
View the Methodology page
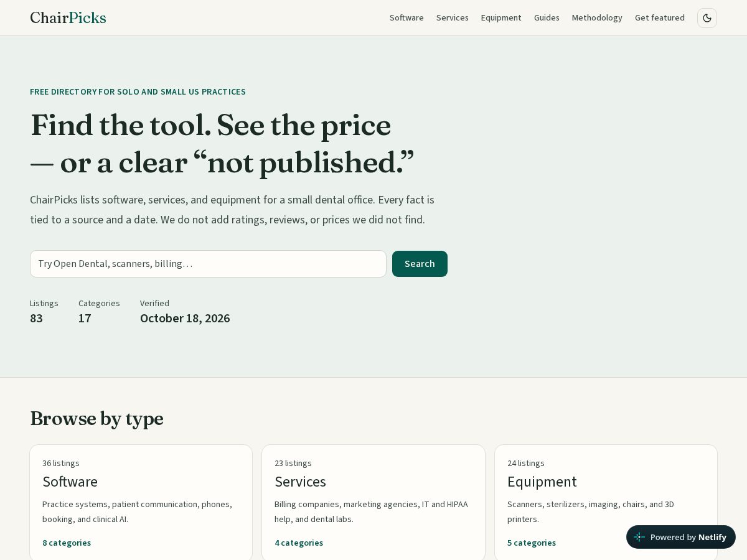click(x=597, y=17)
